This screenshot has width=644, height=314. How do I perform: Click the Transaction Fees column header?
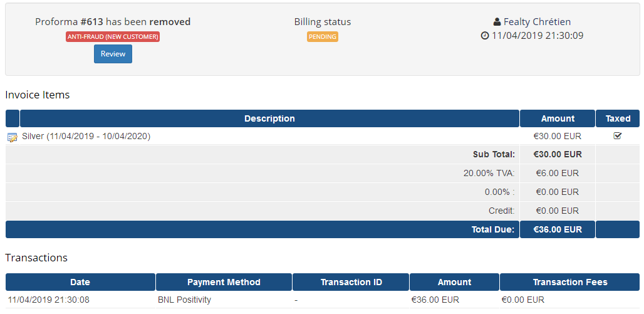[x=569, y=282]
